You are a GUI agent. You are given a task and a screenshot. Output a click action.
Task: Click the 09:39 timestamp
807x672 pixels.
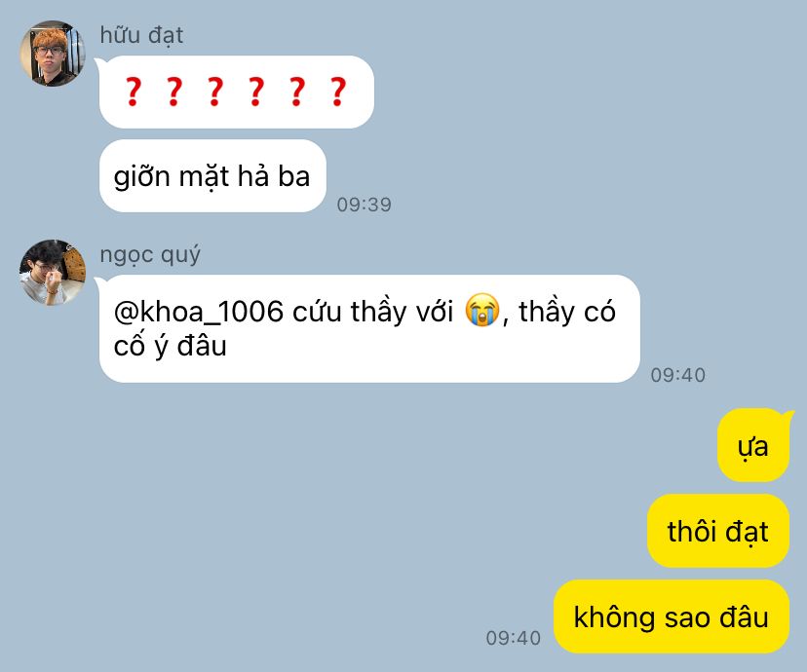(364, 205)
